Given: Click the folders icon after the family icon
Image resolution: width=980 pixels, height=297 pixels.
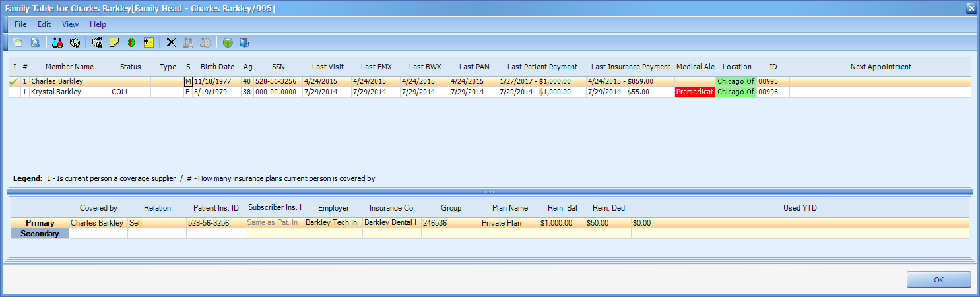Looking at the screenshot, I should coord(75,42).
